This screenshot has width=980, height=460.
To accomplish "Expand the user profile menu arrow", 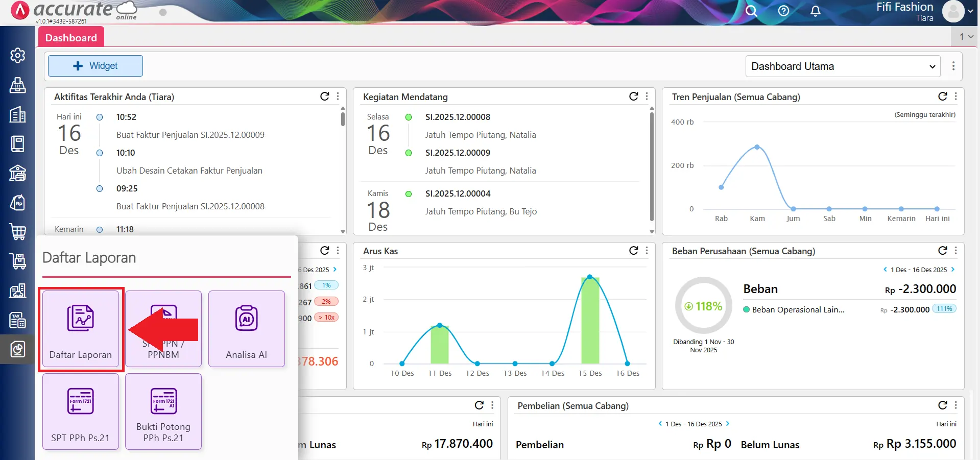I will (x=970, y=11).
